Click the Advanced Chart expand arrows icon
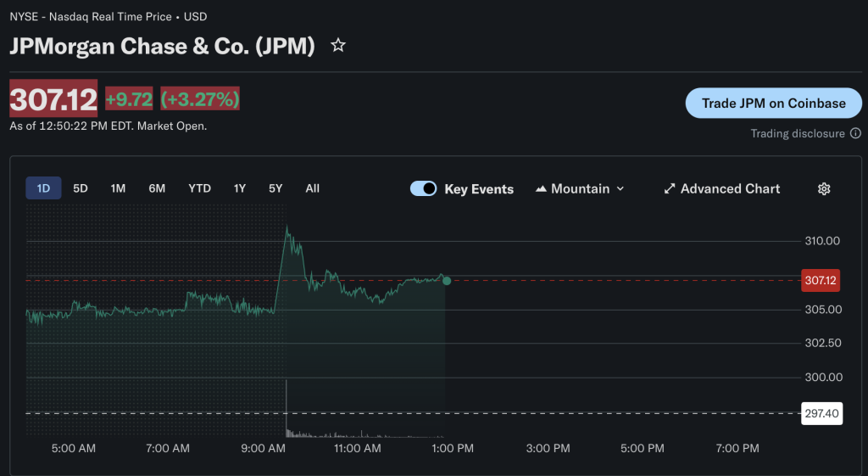The image size is (868, 476). [x=670, y=189]
